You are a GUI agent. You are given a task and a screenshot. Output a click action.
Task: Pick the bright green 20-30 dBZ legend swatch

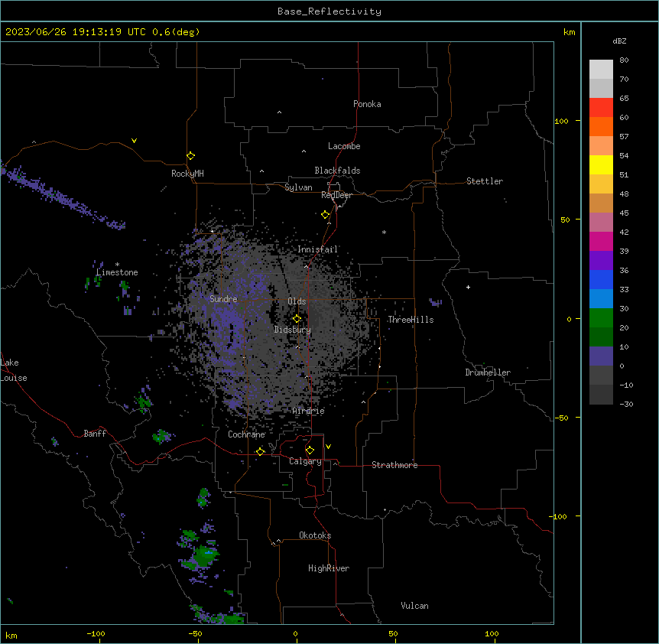(601, 318)
